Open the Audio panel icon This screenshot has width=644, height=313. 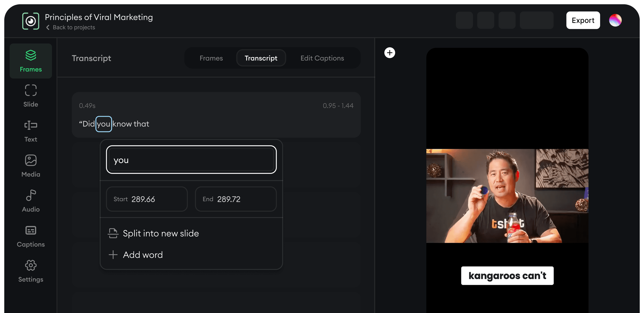click(x=31, y=196)
